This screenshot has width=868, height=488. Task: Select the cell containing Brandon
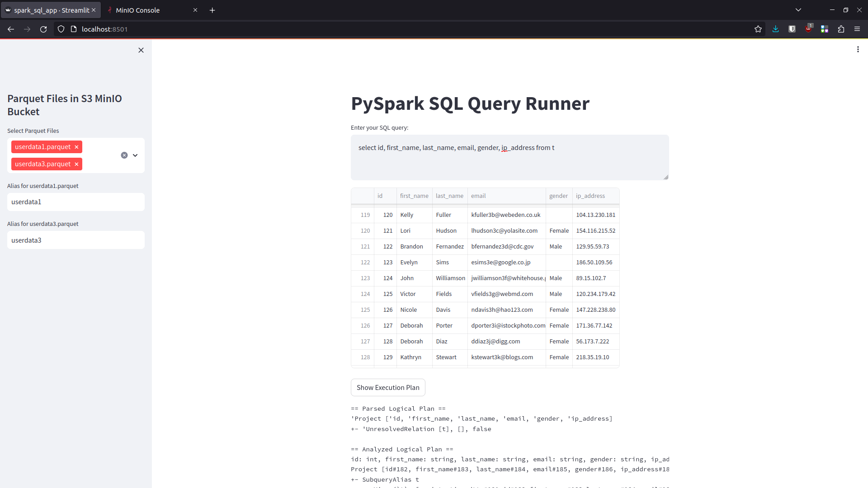pos(414,247)
